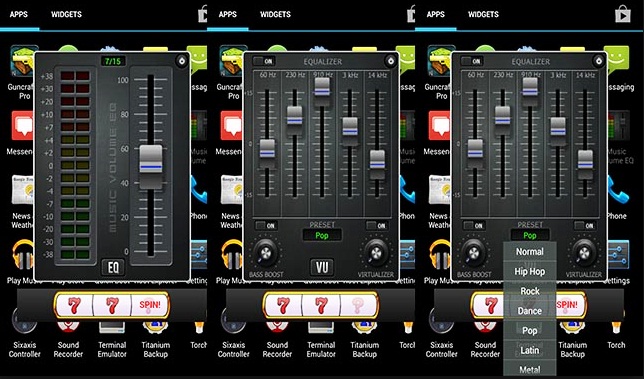Toggle Bass Boost ON switch in panel with open preset list

pos(474,225)
